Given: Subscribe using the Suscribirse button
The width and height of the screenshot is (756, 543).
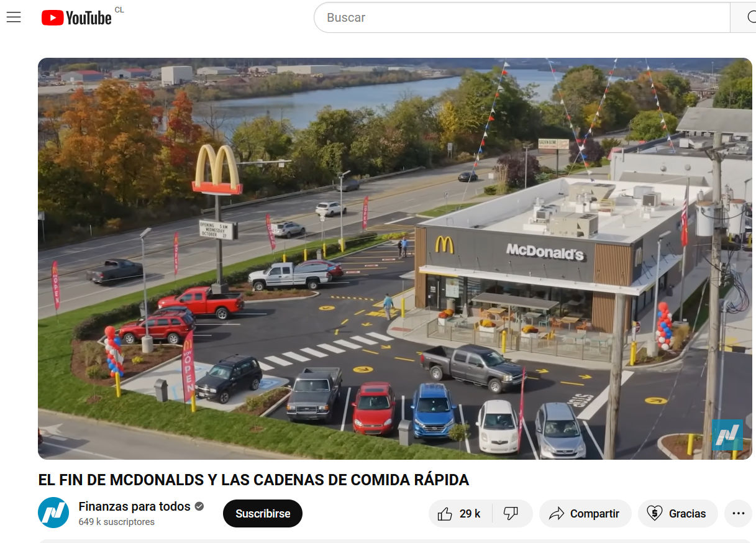Looking at the screenshot, I should pyautogui.click(x=263, y=514).
